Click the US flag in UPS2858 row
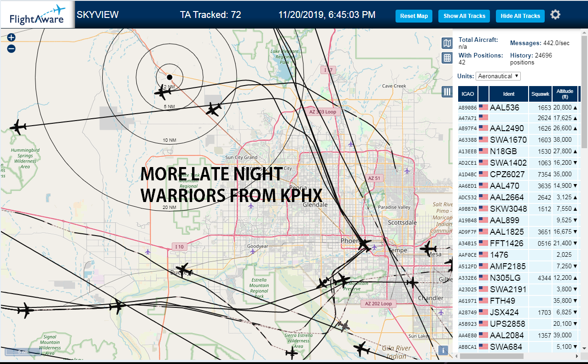Image resolution: width=588 pixels, height=364 pixels. (483, 324)
